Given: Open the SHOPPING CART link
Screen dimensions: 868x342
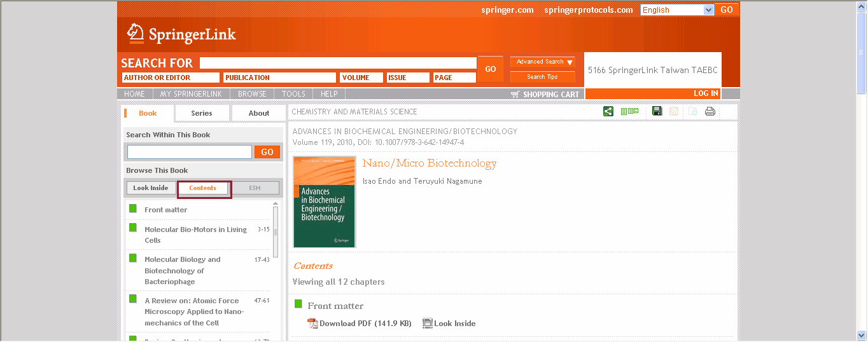Looking at the screenshot, I should [551, 95].
